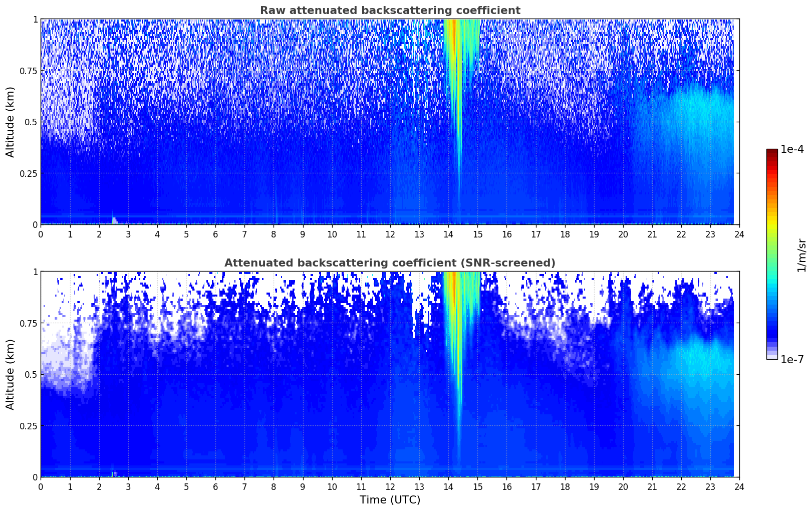Click the 'Raw attenuated backscattering coefficient' title

click(x=390, y=11)
